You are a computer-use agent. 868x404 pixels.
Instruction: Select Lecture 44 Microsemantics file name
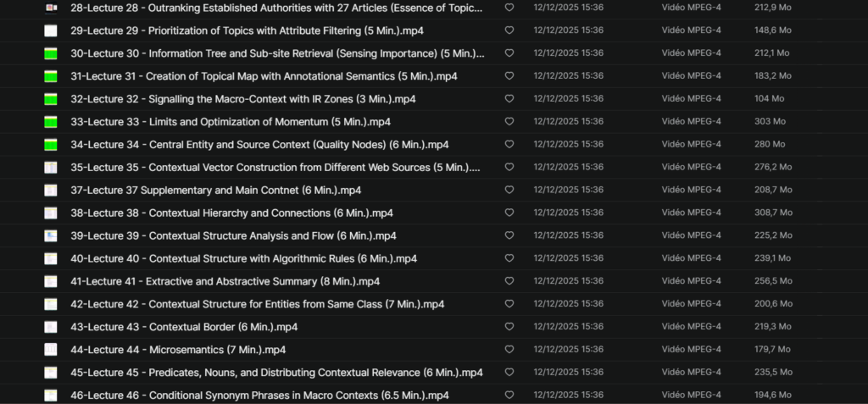coord(178,350)
